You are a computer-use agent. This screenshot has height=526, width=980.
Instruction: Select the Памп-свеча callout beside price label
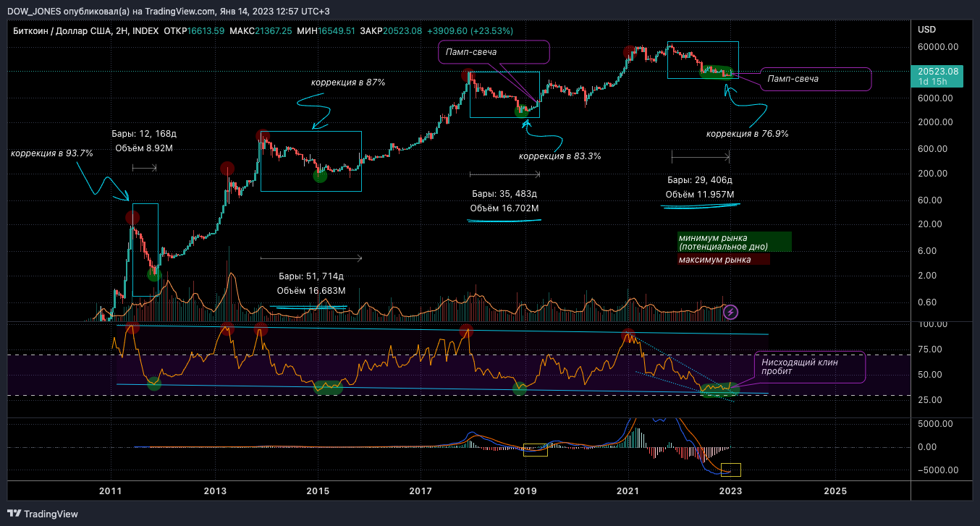point(815,79)
